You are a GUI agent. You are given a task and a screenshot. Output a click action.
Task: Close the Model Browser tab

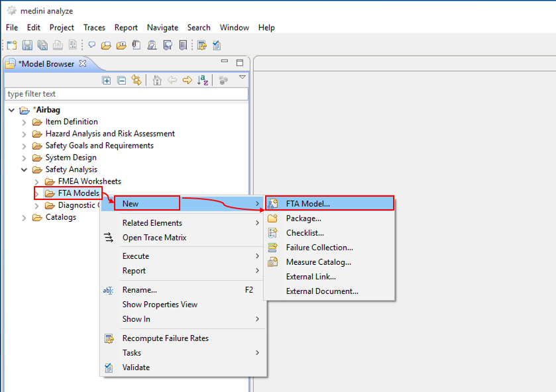pyautogui.click(x=83, y=64)
